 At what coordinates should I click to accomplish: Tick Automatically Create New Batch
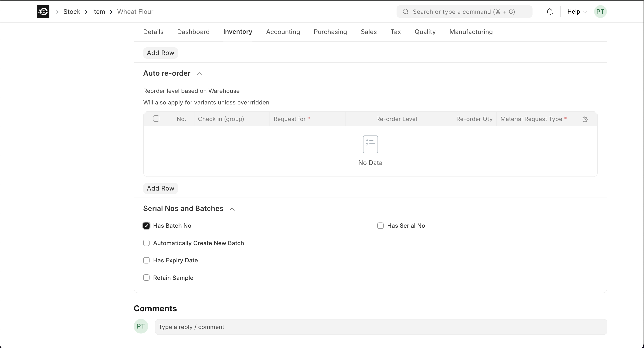(x=146, y=243)
